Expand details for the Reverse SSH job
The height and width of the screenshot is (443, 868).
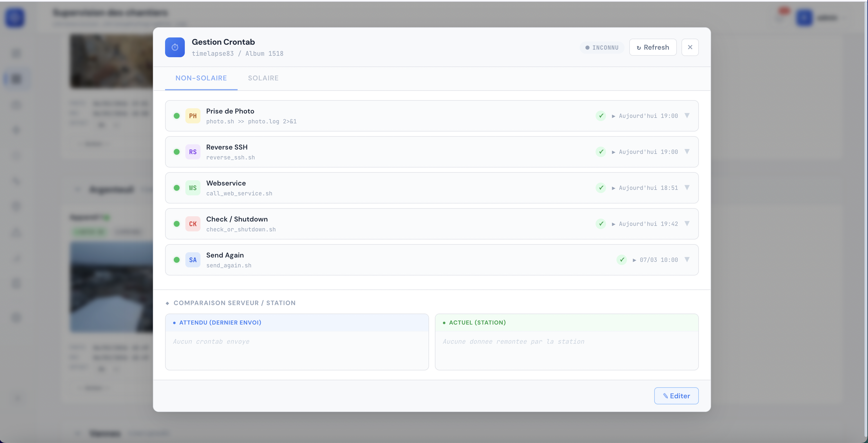click(688, 152)
